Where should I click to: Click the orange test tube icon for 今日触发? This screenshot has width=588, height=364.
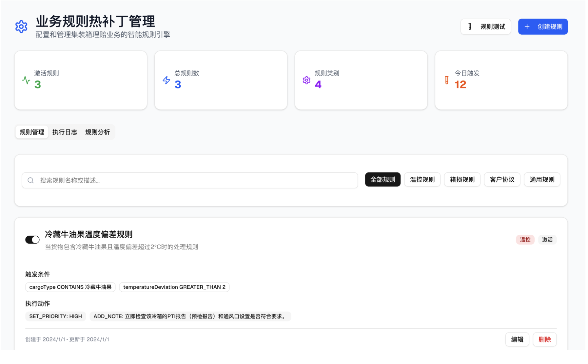point(447,80)
